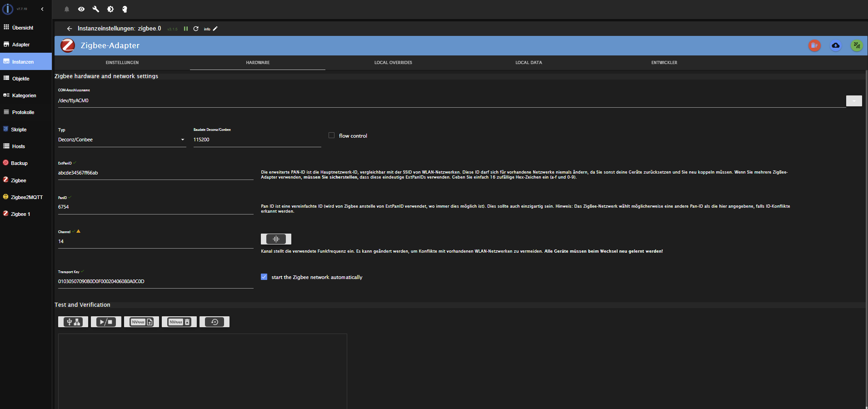Open system settings wrench icon
This screenshot has height=409, width=868.
96,9
